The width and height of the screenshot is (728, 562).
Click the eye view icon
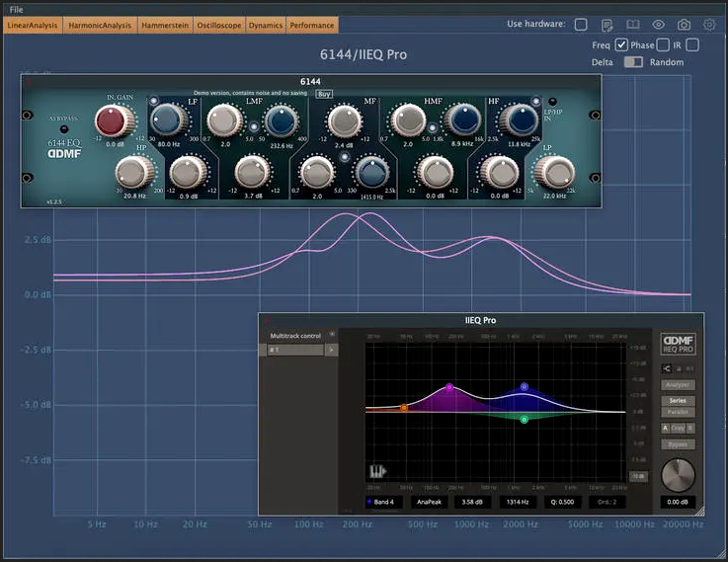pos(659,25)
